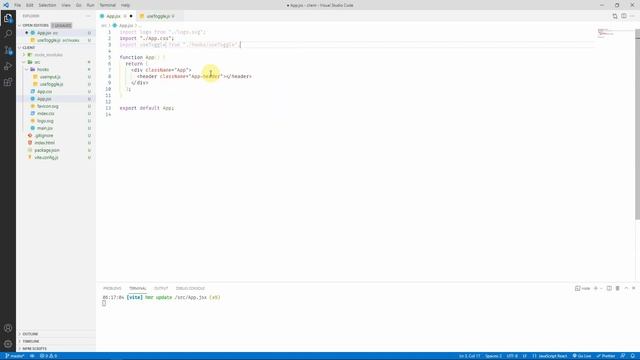Open the Extensions view
Viewport: 640px width, 360px height.
pos(8,82)
